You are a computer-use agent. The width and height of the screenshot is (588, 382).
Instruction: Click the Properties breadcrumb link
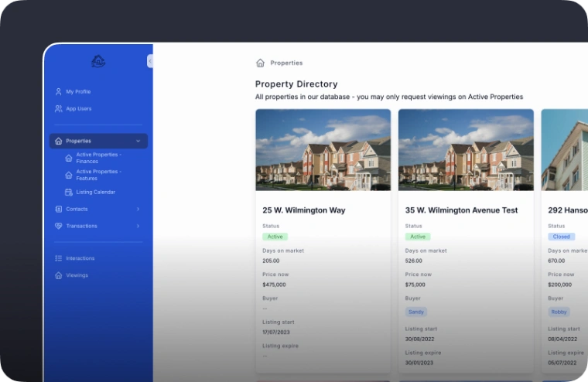tap(286, 63)
